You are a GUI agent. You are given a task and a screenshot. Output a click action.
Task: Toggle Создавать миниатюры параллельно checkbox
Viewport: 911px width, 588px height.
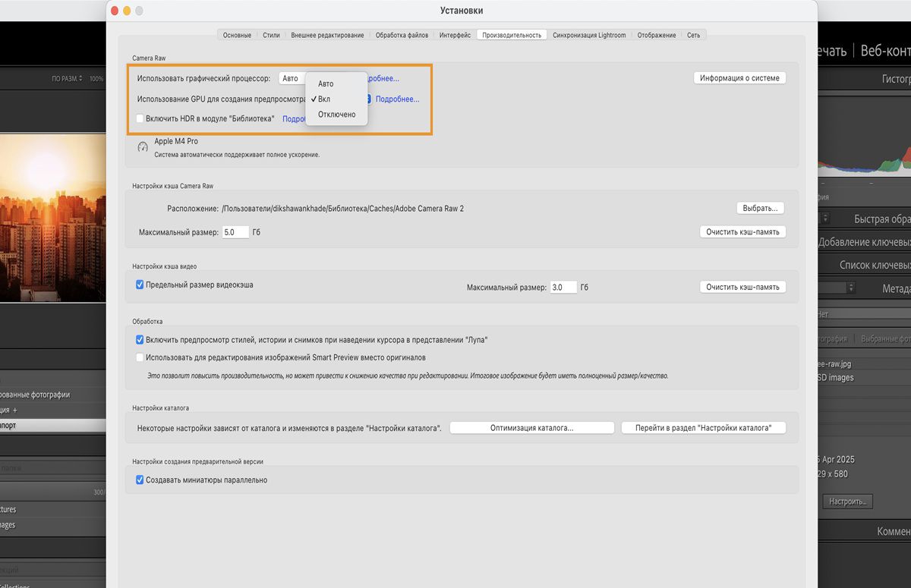(140, 480)
